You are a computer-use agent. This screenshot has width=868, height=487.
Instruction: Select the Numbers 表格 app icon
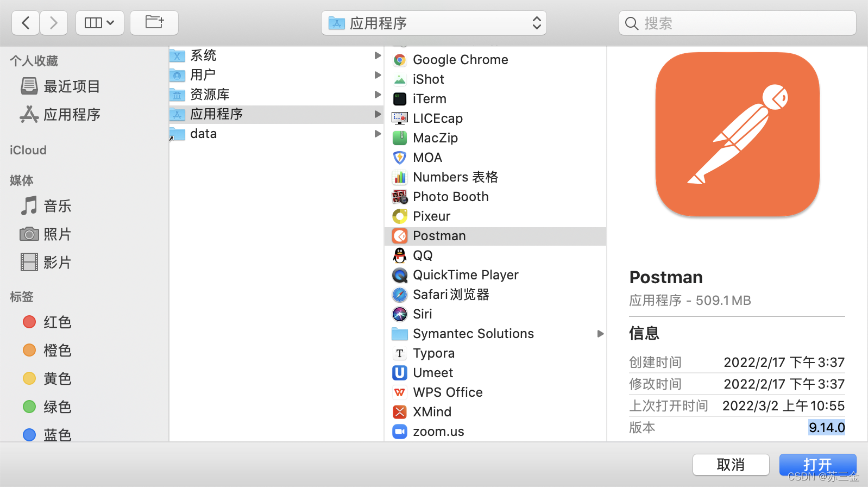pyautogui.click(x=400, y=177)
